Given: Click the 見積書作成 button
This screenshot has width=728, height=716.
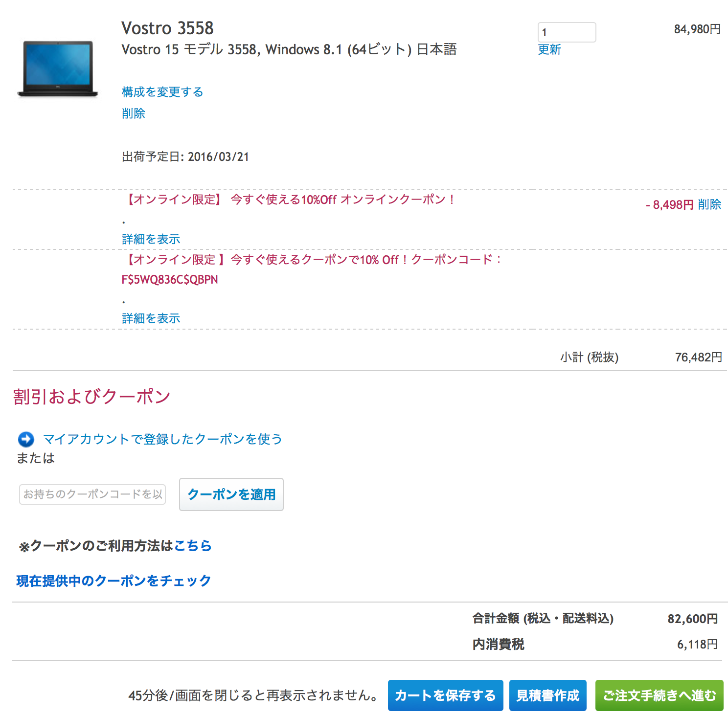Looking at the screenshot, I should 548,695.
